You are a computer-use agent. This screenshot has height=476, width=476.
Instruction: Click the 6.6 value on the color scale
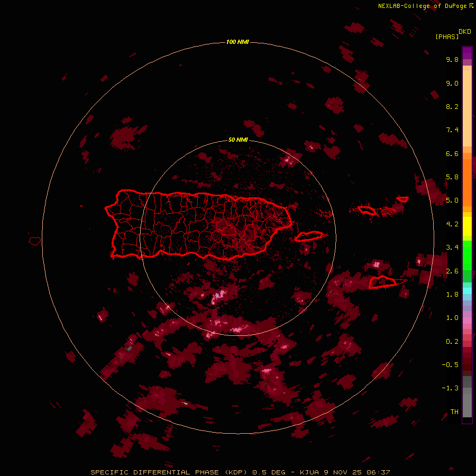[452, 153]
